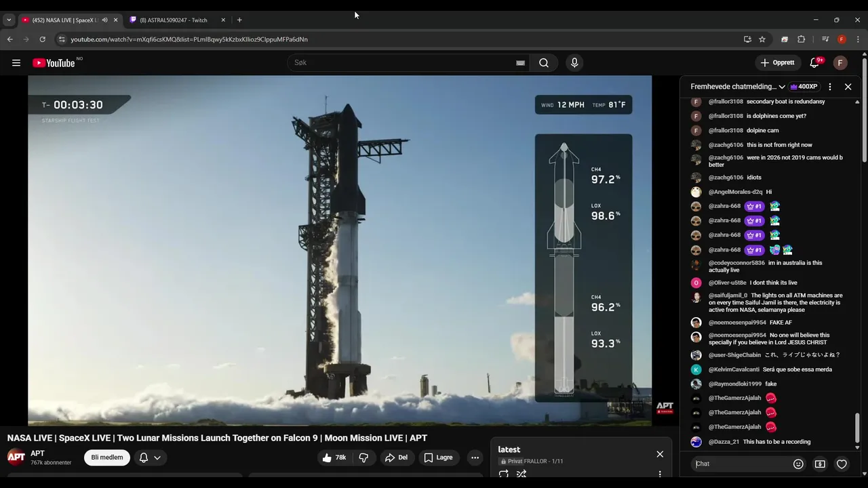Click @Oliver-u5t8e username in chat
Screen dimensions: 868x488
point(728,283)
